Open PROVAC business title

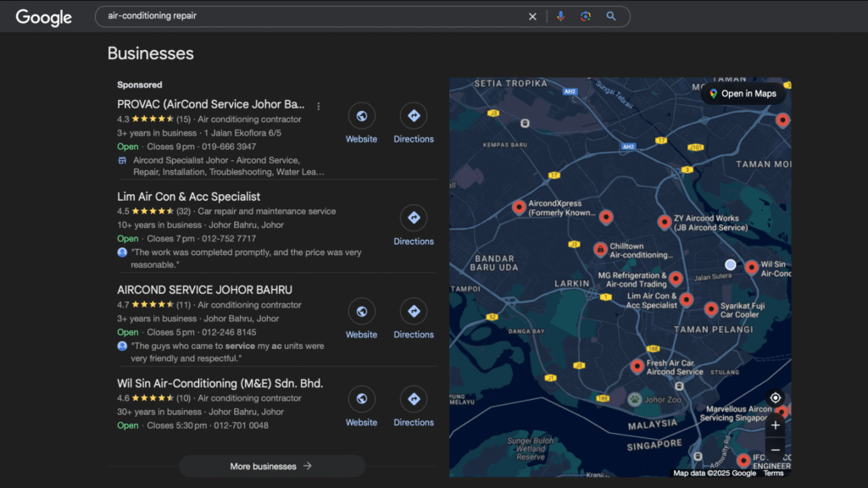click(211, 104)
